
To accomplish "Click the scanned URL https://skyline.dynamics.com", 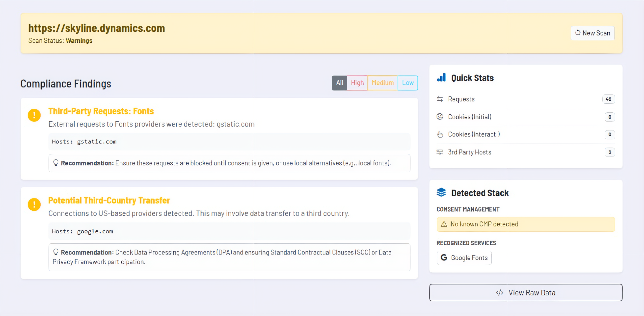I will tap(97, 28).
